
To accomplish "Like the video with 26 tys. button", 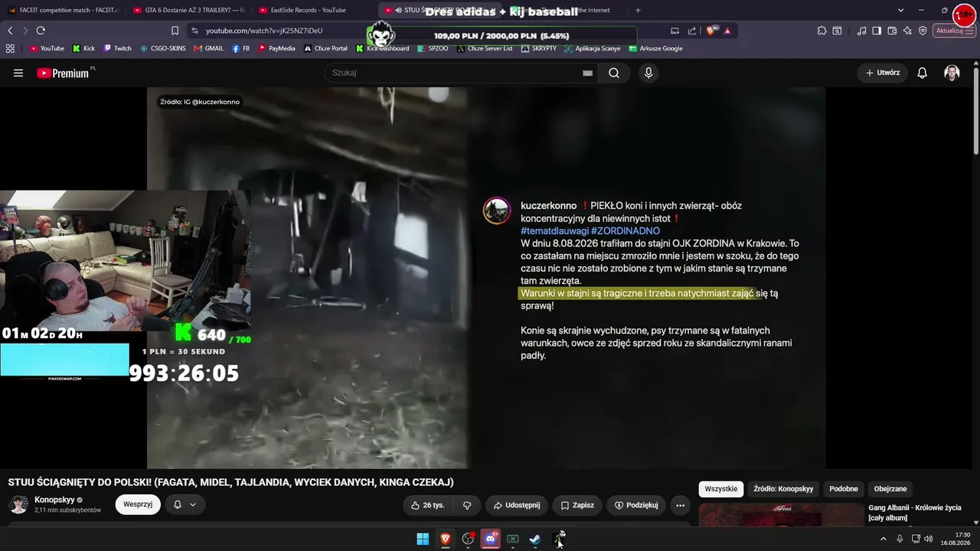I will pos(427,505).
